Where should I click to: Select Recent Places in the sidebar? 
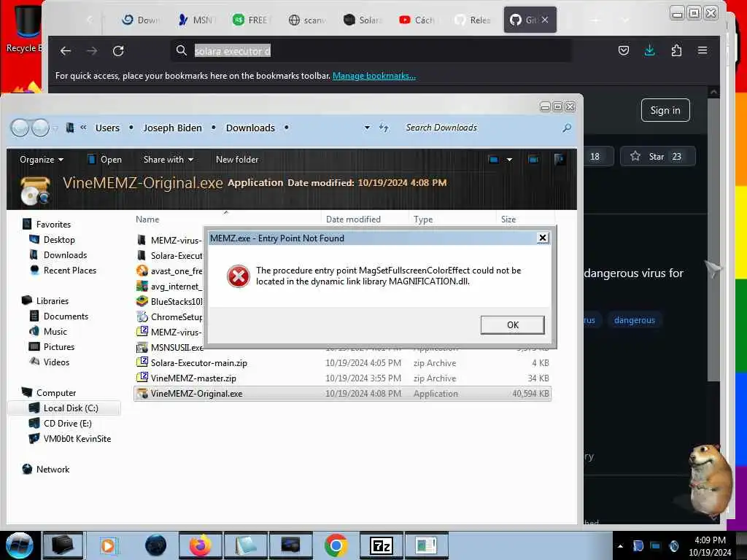pyautogui.click(x=69, y=270)
